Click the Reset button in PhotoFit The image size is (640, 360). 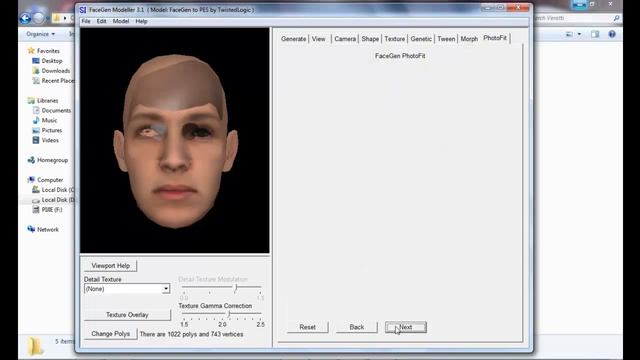click(307, 327)
